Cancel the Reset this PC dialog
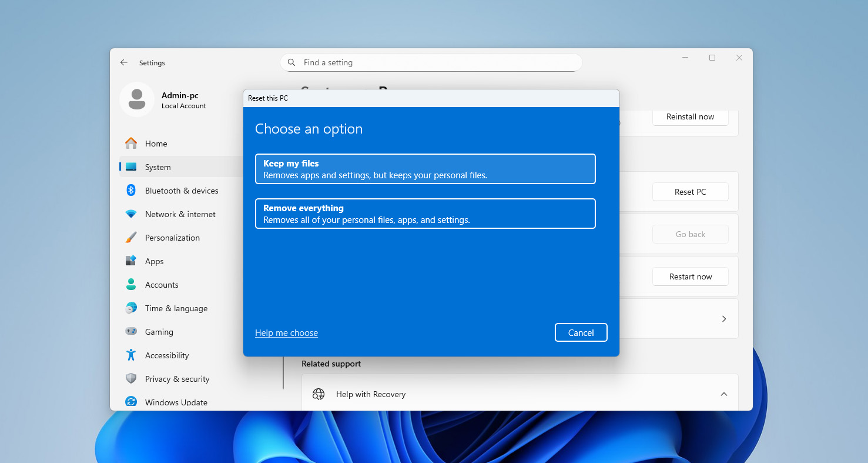 click(x=581, y=332)
